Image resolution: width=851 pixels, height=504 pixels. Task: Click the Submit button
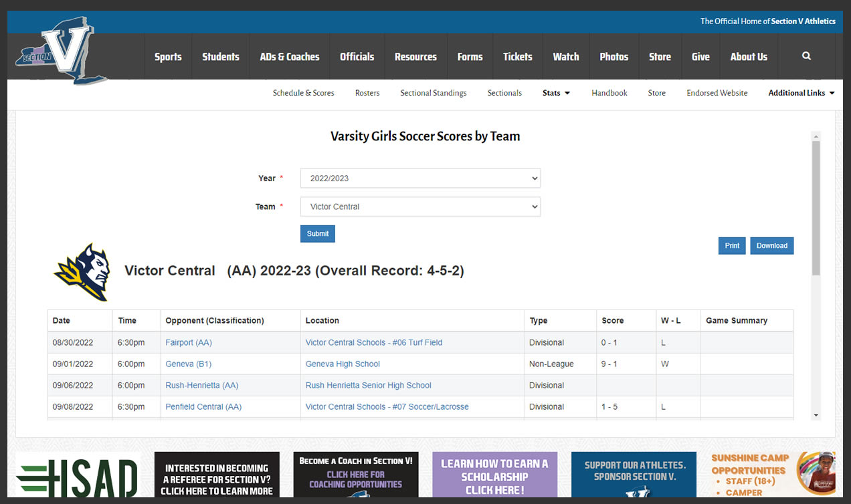click(318, 233)
